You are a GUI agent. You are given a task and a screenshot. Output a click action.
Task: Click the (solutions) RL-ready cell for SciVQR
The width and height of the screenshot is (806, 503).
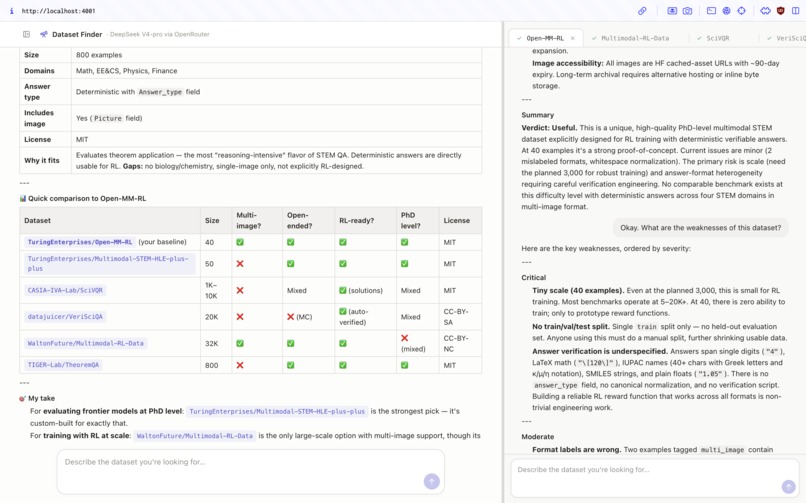365,290
